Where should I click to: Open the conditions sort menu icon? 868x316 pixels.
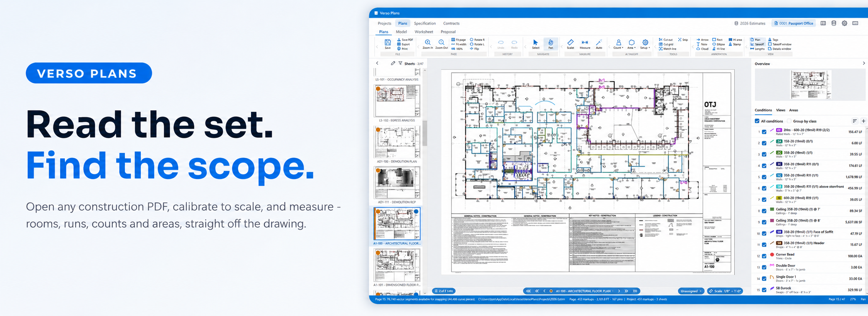(855, 121)
